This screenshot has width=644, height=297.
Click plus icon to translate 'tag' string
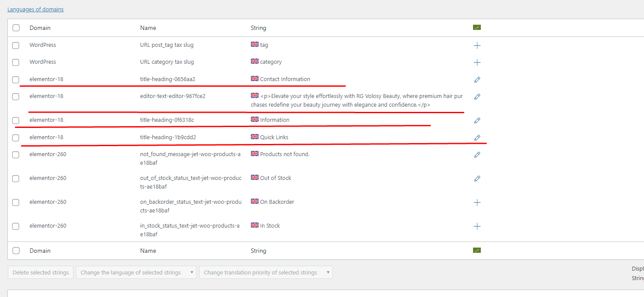coord(477,46)
